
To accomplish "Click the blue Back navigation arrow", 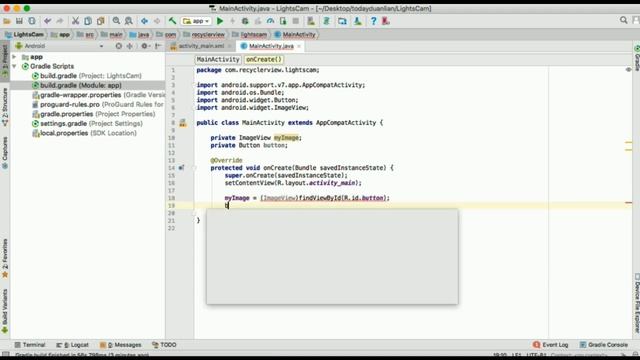I will point(144,21).
